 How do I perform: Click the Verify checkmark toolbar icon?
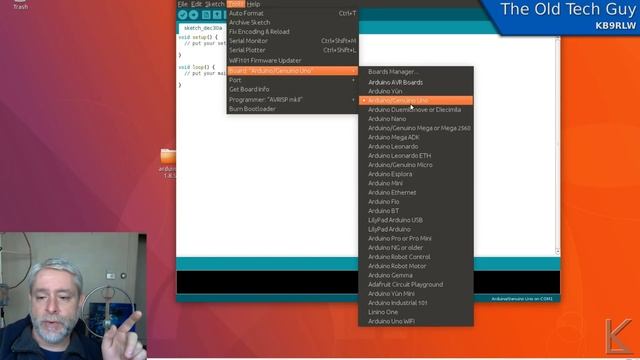182,15
